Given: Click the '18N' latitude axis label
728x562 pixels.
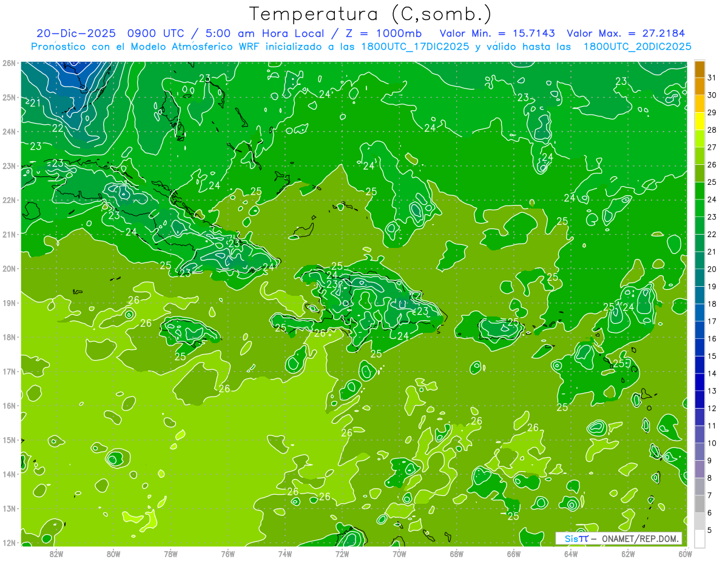Looking at the screenshot, I should click(9, 337).
